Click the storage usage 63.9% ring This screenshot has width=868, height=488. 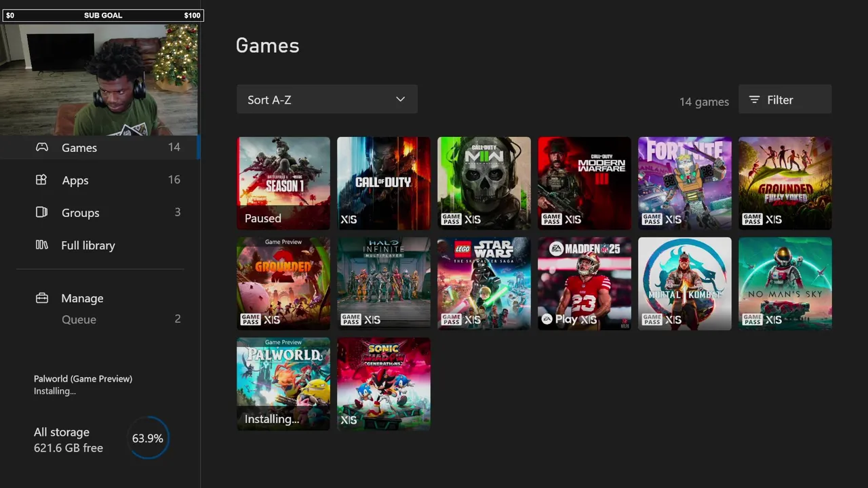[148, 439]
